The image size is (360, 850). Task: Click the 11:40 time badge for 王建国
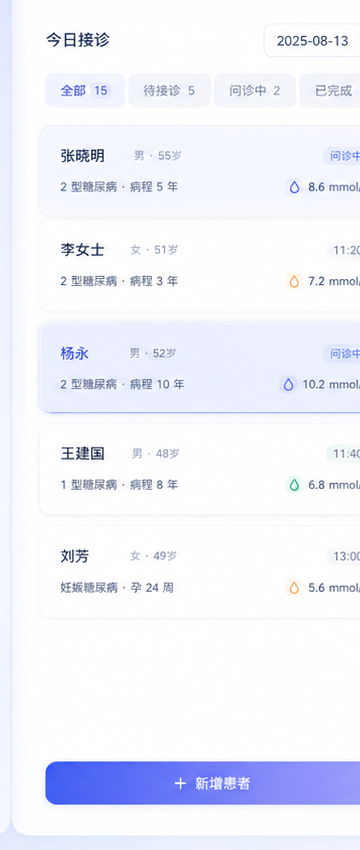[x=343, y=454]
